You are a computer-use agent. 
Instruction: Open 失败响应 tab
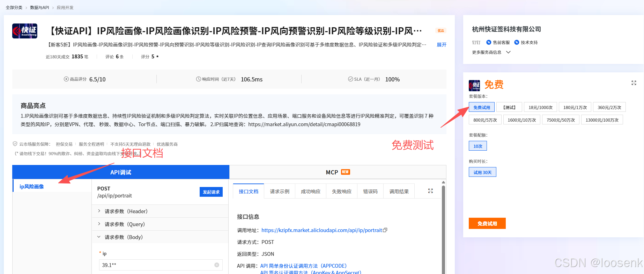[x=342, y=191]
